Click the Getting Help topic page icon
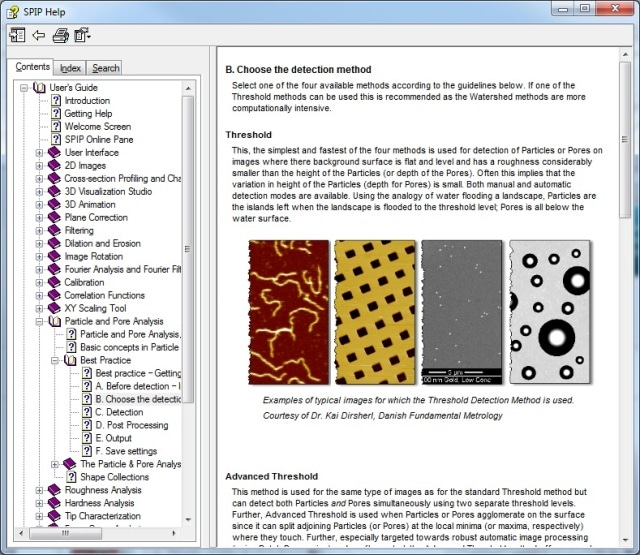 pos(56,113)
